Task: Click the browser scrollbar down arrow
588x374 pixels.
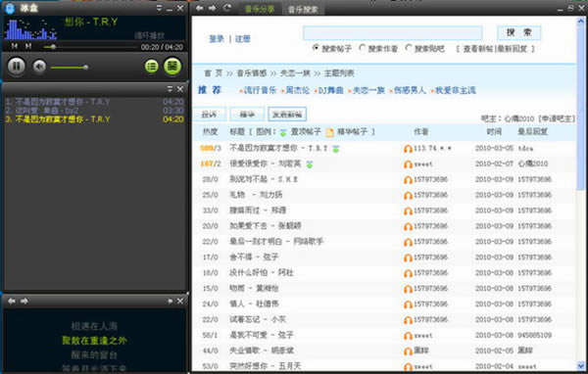Action: tap(580, 366)
